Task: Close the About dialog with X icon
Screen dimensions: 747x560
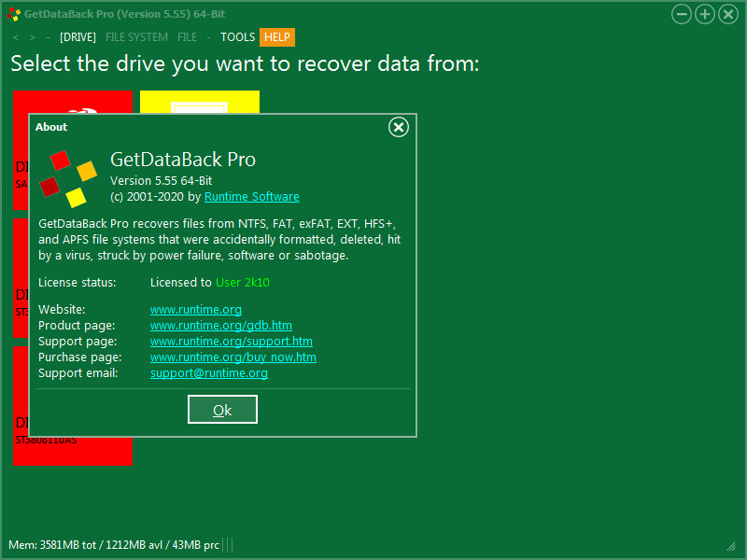Action: pos(399,127)
